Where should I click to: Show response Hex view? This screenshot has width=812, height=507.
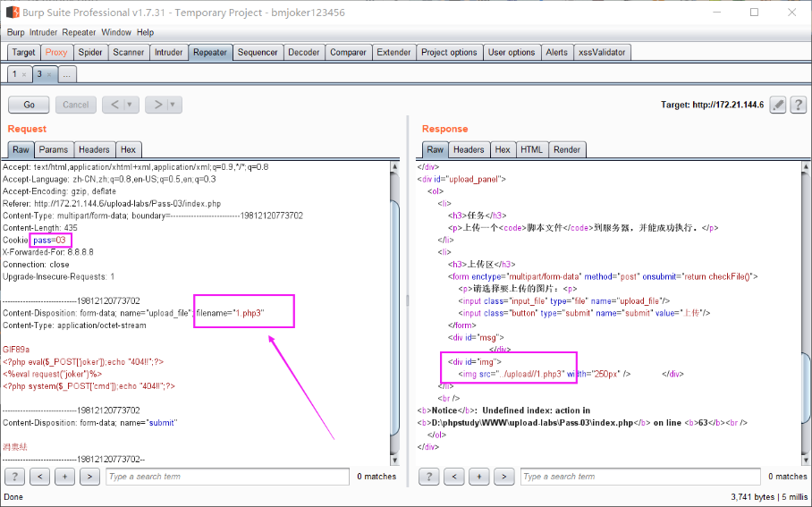click(503, 149)
